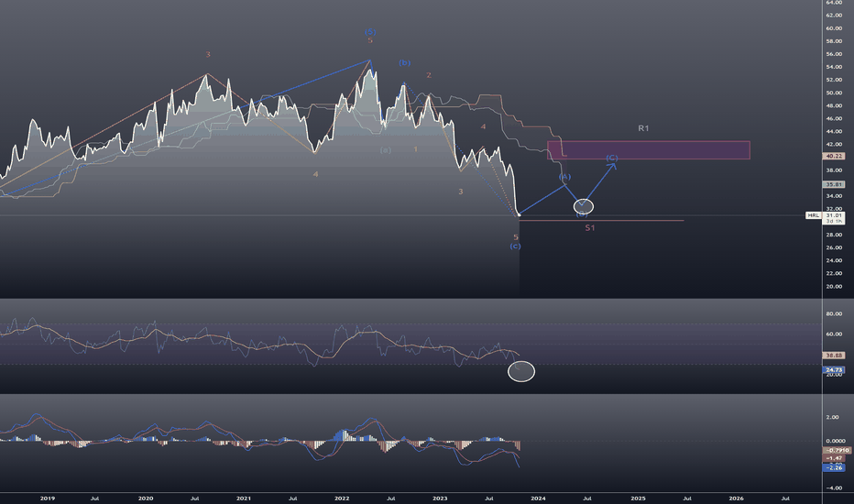Viewport: 854px width, 504px height.
Task: Click the 2025 time axis label
Action: click(x=639, y=498)
